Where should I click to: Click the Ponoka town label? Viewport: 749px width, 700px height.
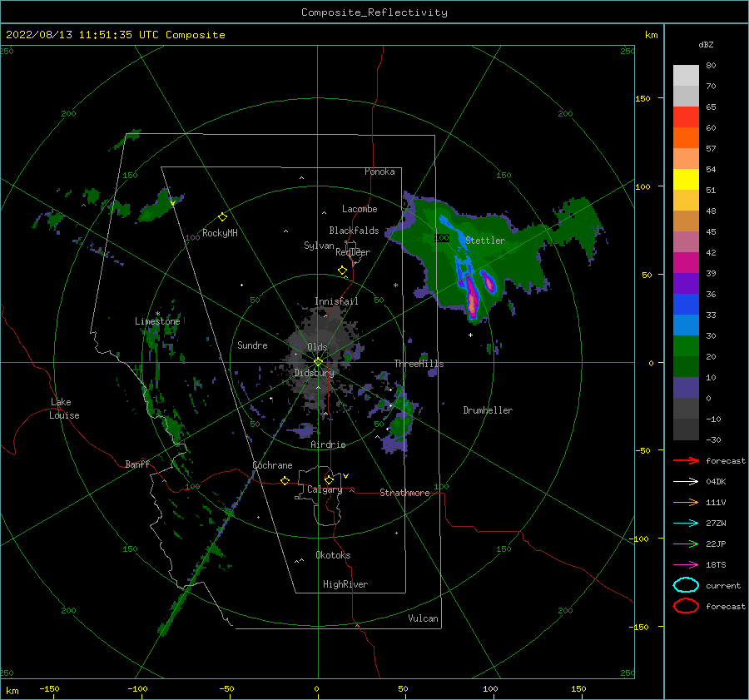379,171
